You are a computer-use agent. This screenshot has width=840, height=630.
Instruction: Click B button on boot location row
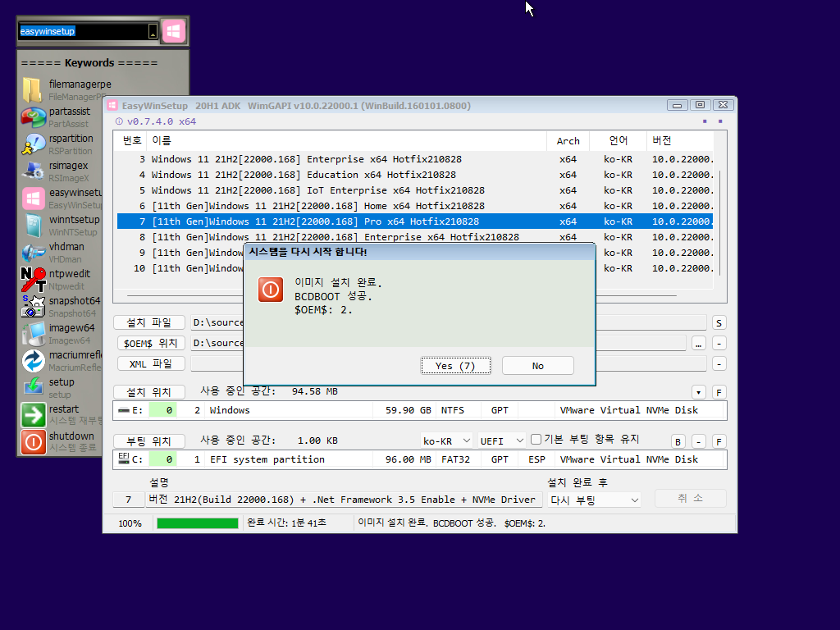click(678, 442)
